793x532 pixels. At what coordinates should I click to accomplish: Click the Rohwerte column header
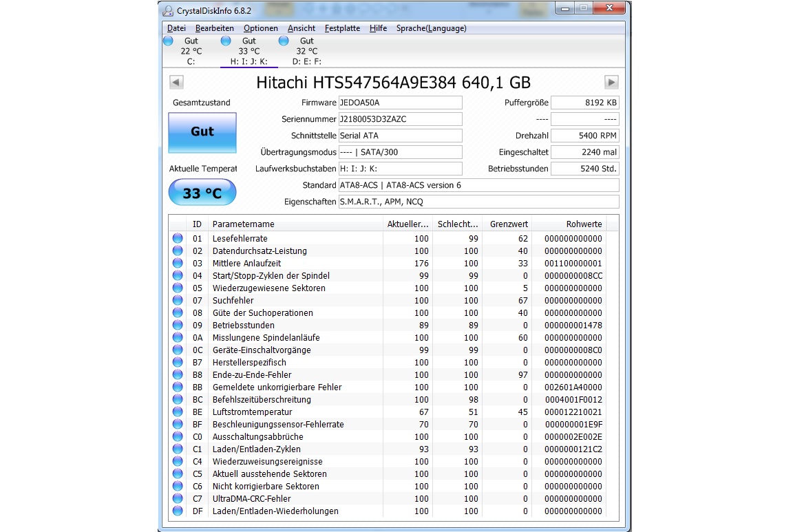pyautogui.click(x=569, y=224)
